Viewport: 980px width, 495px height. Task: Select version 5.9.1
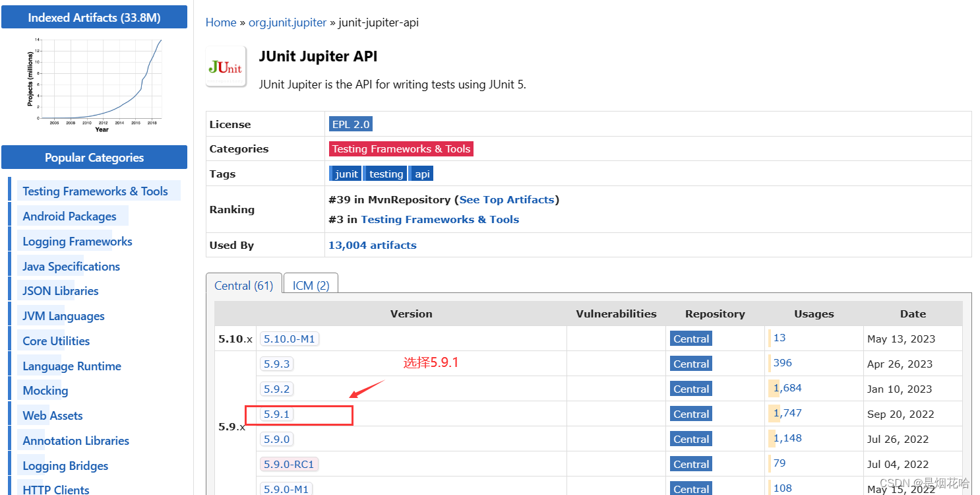tap(277, 414)
